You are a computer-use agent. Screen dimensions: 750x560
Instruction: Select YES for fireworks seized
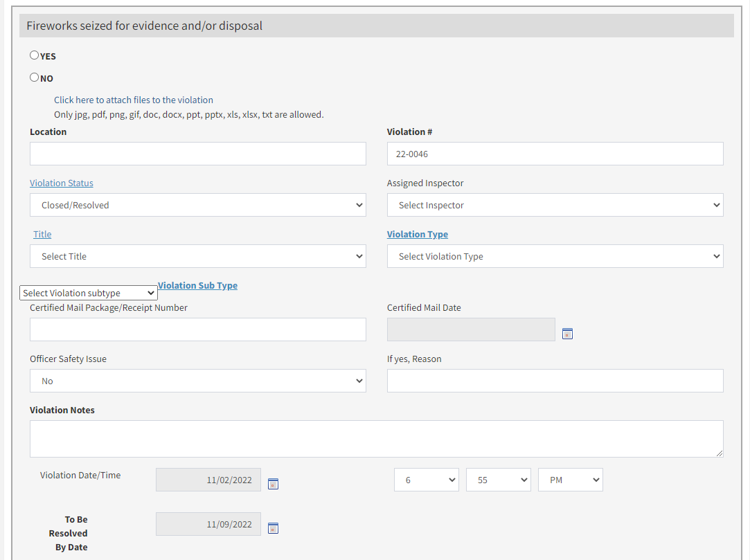35,55
